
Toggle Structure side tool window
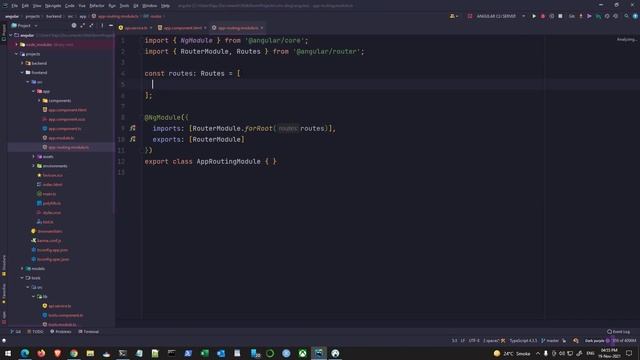(4, 265)
